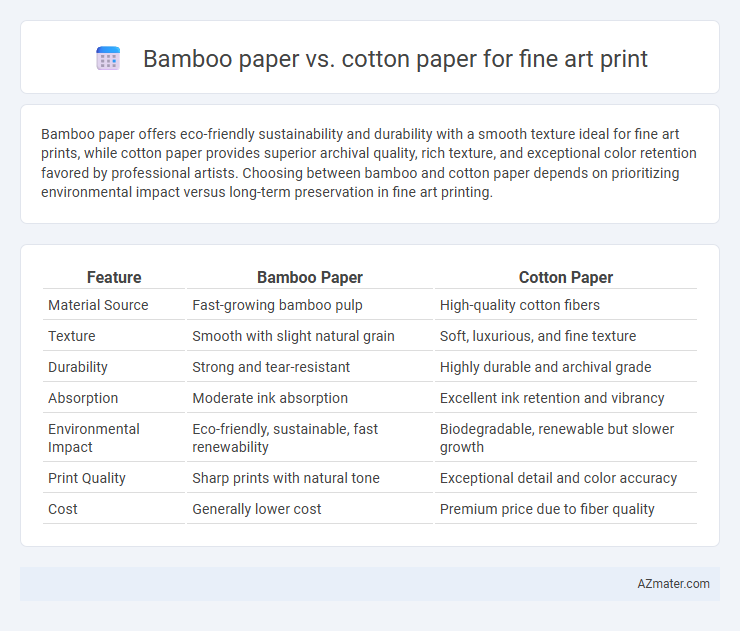Select the 'Bamboo Paper' column header
740x631 pixels.
[310, 278]
